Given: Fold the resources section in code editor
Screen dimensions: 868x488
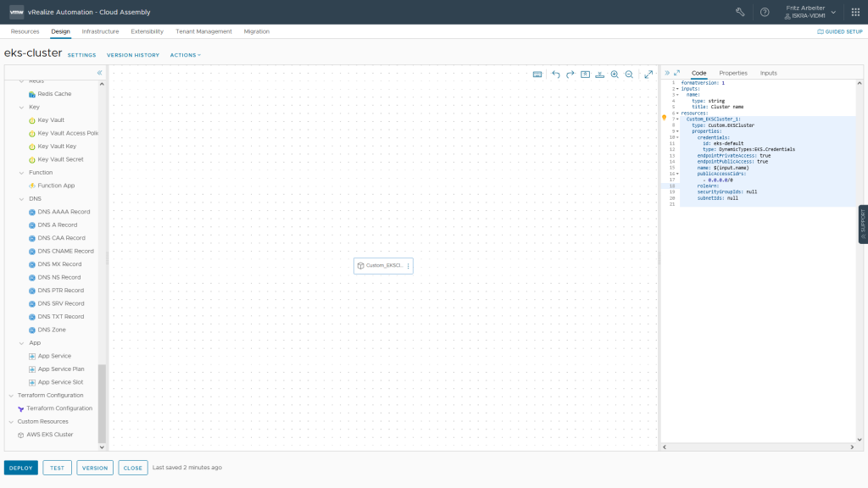Looking at the screenshot, I should (x=678, y=113).
